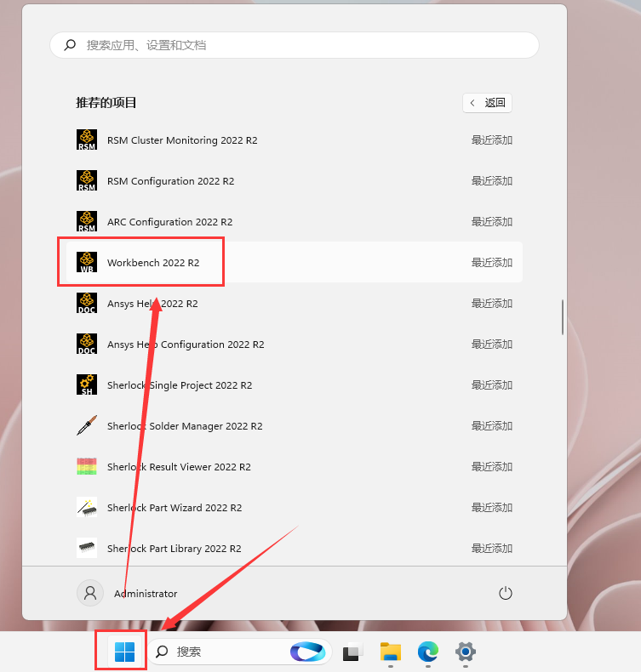Image resolution: width=641 pixels, height=672 pixels.
Task: Click the taskbar 搜索 search box
Action: coord(240,652)
